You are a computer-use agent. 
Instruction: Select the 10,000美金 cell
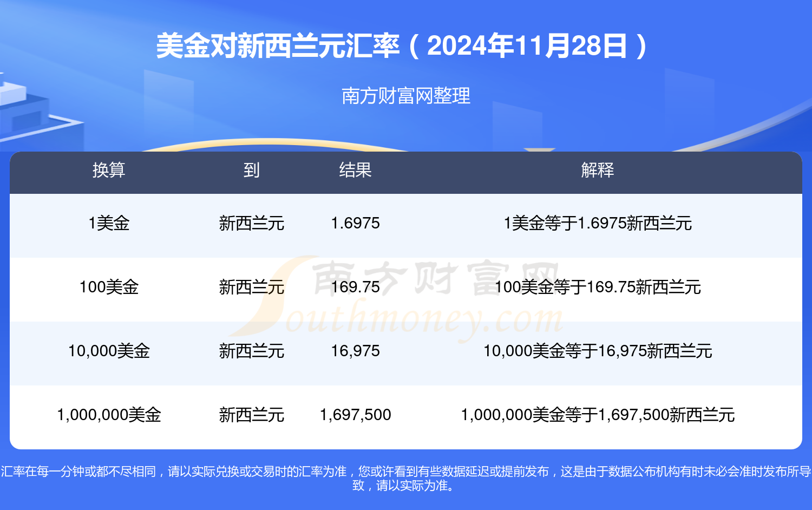pos(109,351)
